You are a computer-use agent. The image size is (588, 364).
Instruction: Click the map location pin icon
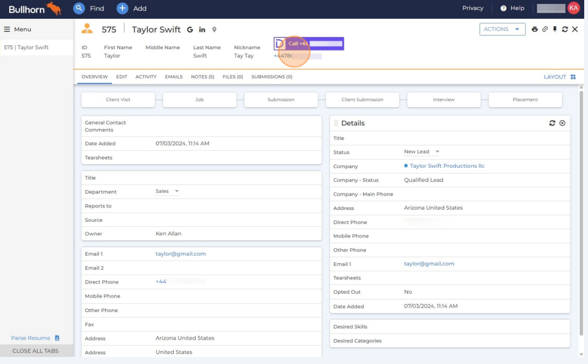coord(214,30)
